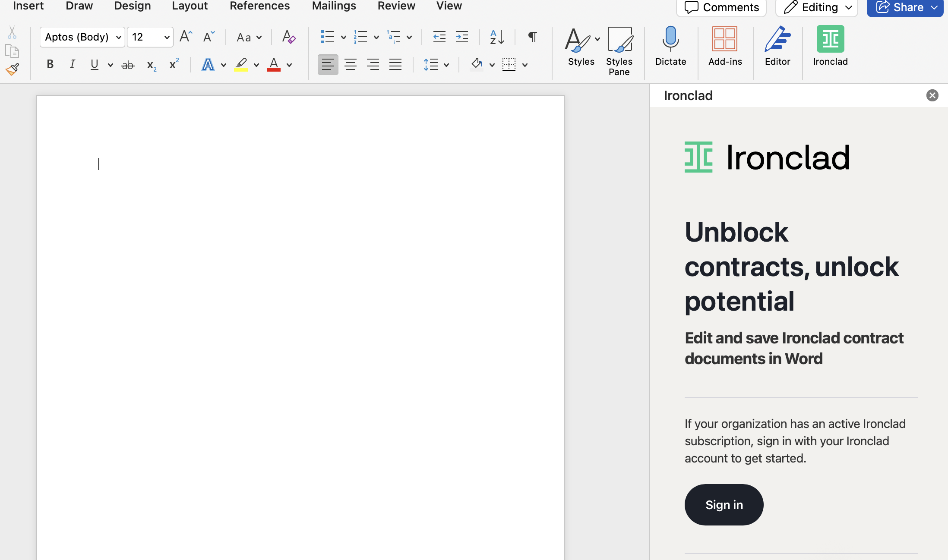Image resolution: width=948 pixels, height=560 pixels.
Task: Click Sign in button in Ironclad pane
Action: (724, 505)
